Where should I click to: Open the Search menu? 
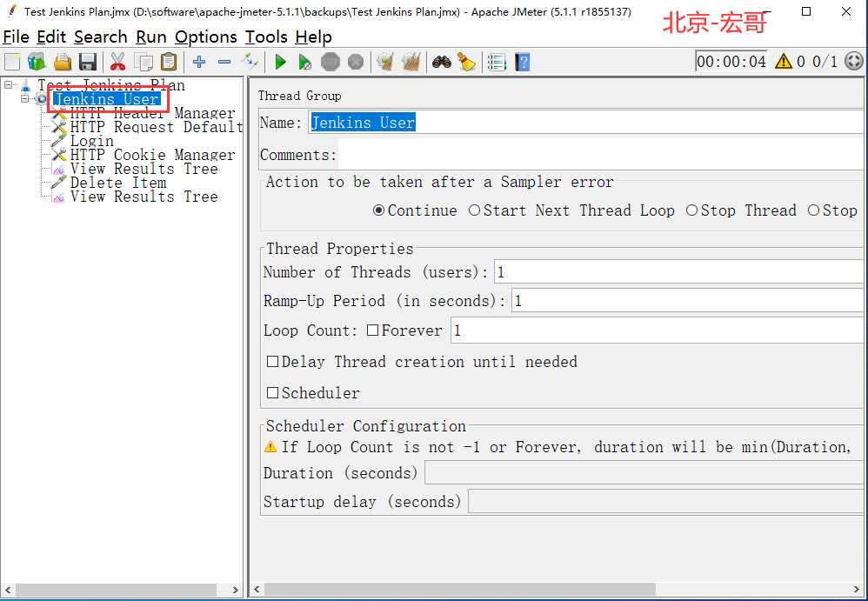(x=101, y=37)
